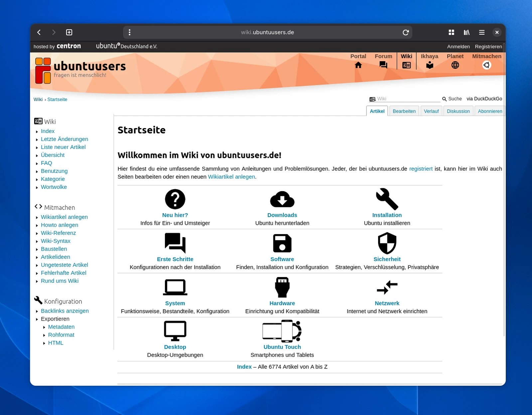532x415 pixels.
Task: Export page as Rohformat
Action: (x=61, y=335)
